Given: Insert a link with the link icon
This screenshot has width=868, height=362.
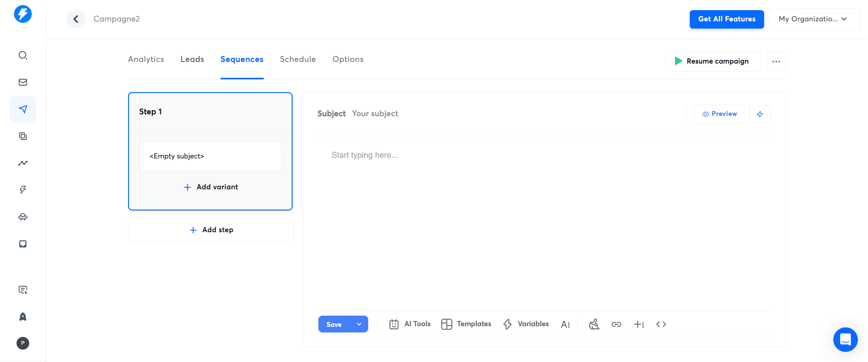Looking at the screenshot, I should (616, 324).
